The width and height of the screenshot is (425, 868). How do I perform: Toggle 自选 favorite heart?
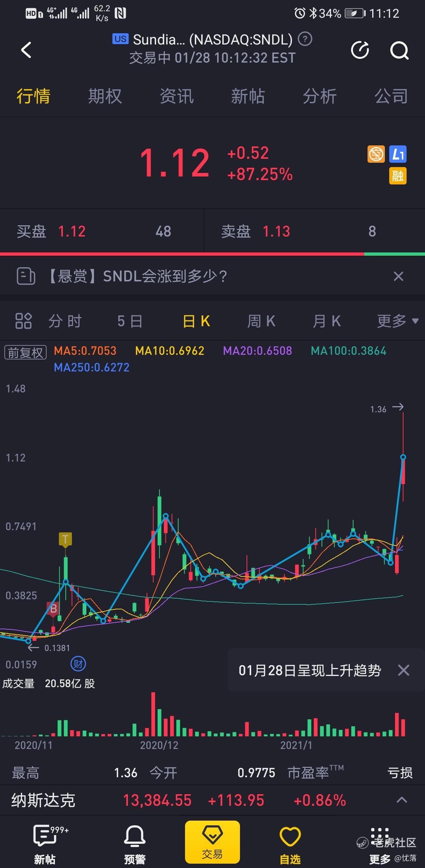pyautogui.click(x=290, y=845)
